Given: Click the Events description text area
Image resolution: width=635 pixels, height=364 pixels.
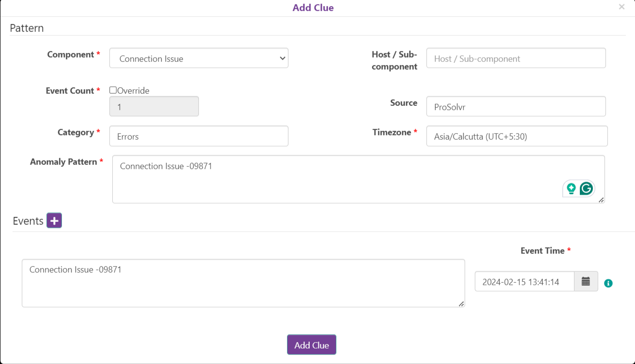Looking at the screenshot, I should click(x=243, y=283).
